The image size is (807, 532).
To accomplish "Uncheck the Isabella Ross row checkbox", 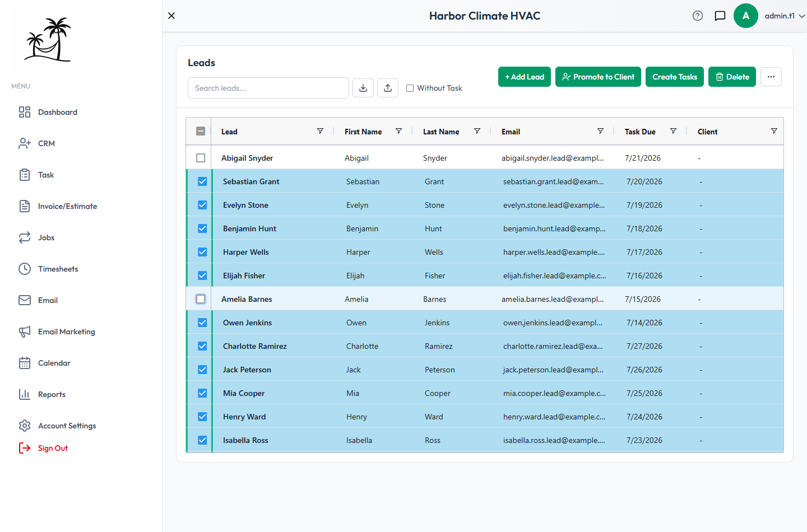I will (x=202, y=440).
